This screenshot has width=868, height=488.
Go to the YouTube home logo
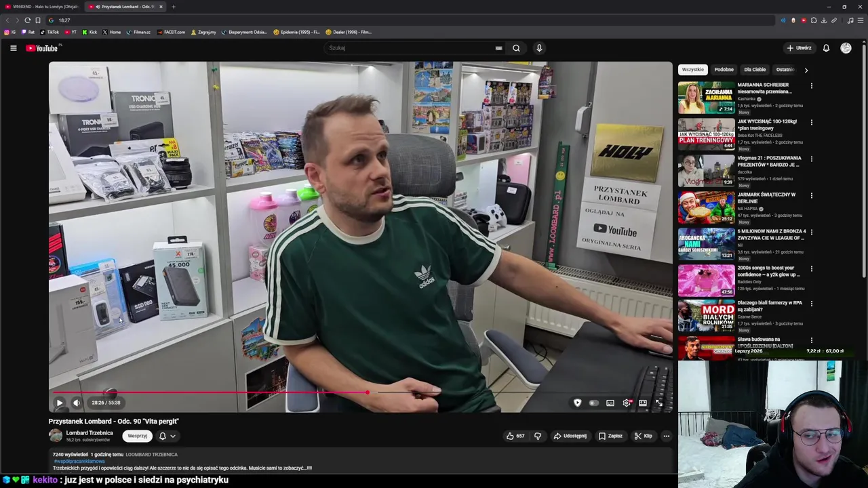point(42,48)
